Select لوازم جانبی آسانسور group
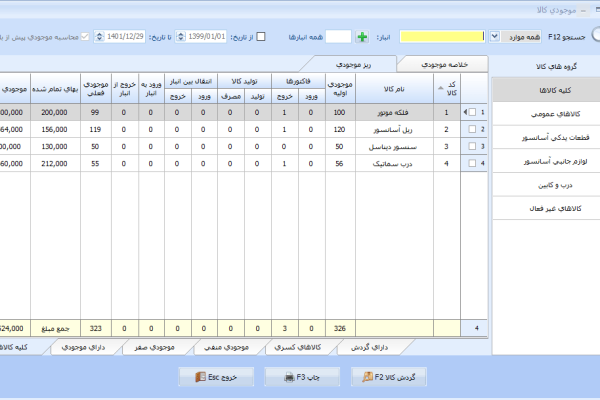 tap(546, 161)
